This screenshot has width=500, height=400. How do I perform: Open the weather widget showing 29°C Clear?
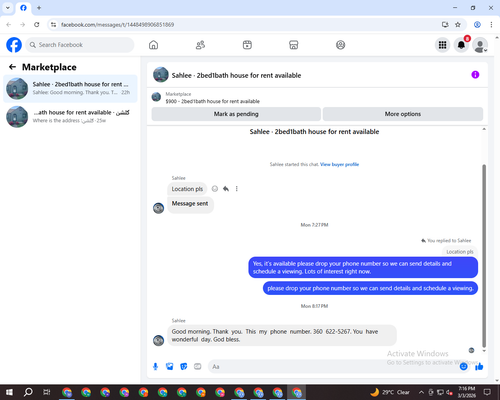pyautogui.click(x=390, y=392)
